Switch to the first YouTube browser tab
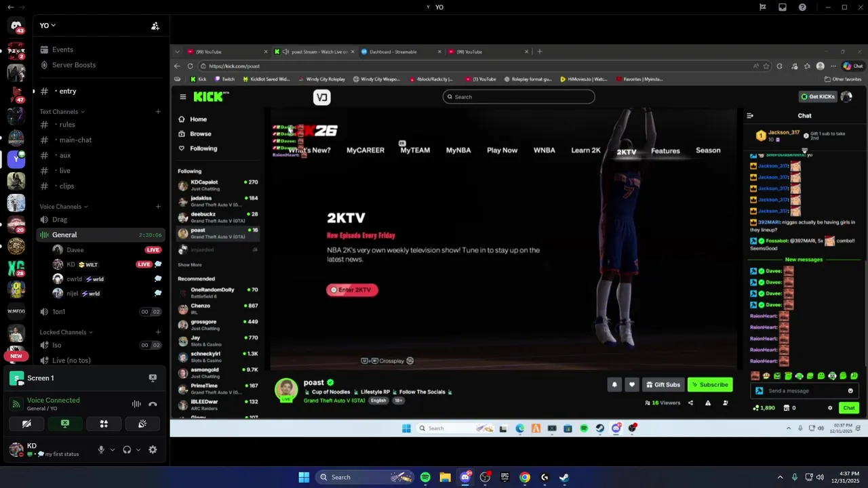Screen dimensions: 868x488 (x=227, y=52)
